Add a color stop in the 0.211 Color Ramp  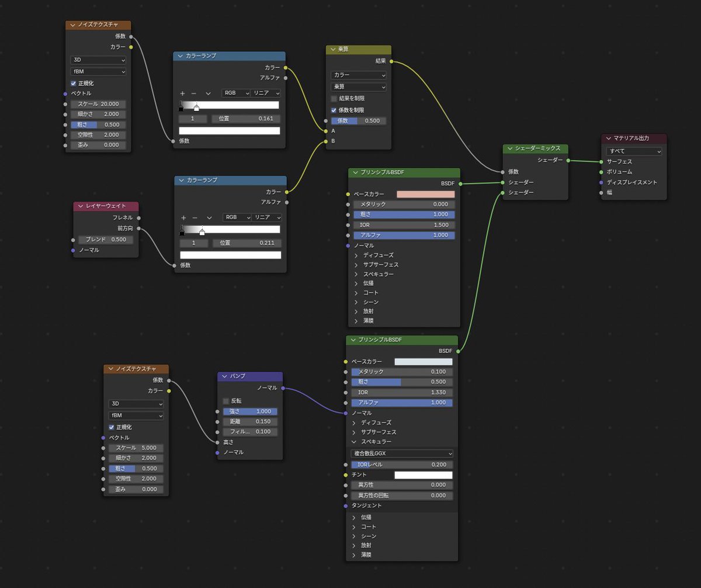click(183, 217)
